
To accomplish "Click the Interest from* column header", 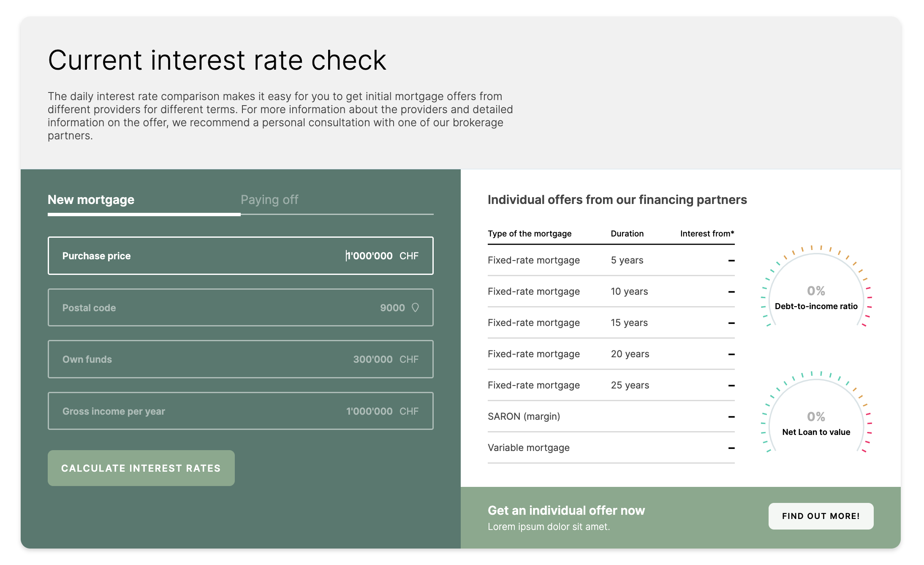I will point(707,234).
